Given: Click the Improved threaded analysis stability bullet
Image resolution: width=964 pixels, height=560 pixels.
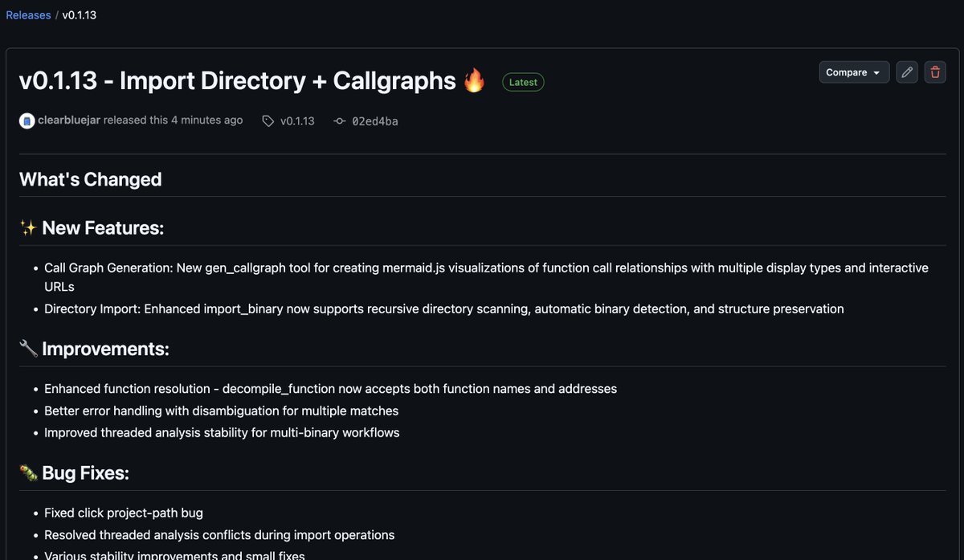Looking at the screenshot, I should 222,433.
